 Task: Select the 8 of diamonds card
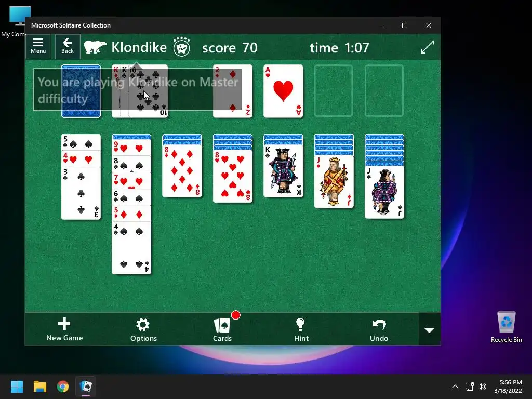coord(182,171)
